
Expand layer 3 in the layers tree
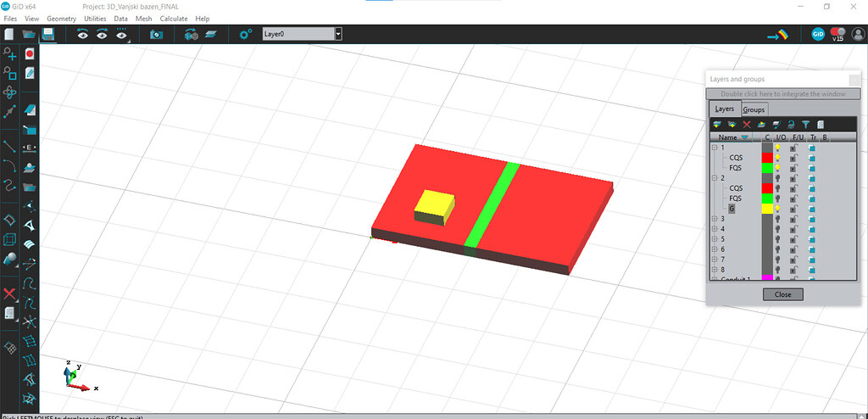[x=714, y=219]
